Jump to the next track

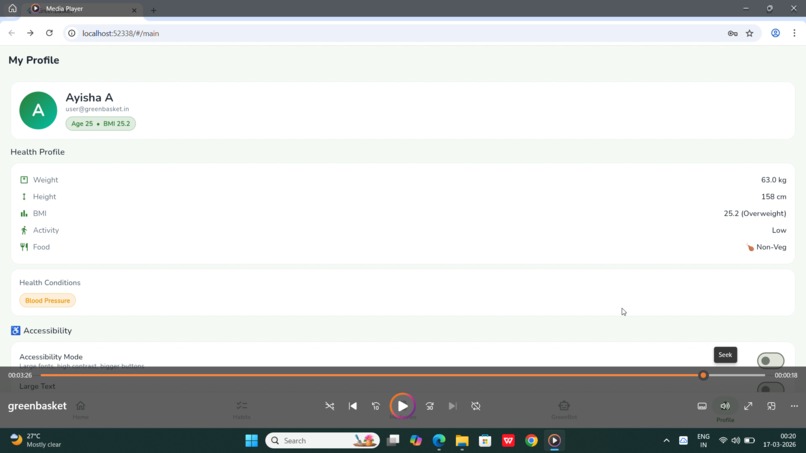452,406
